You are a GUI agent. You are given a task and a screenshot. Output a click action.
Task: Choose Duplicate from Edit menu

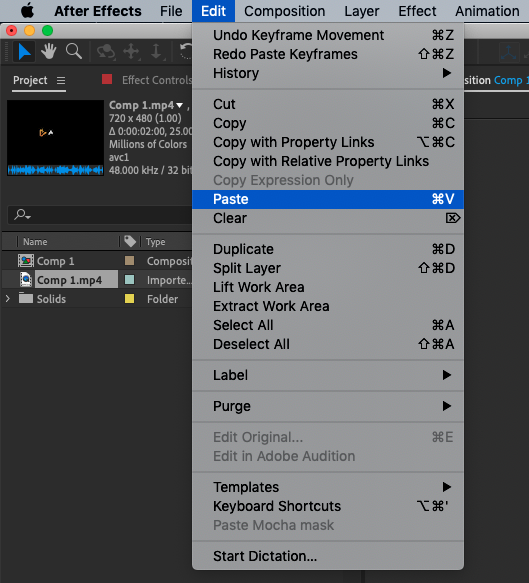328,249
